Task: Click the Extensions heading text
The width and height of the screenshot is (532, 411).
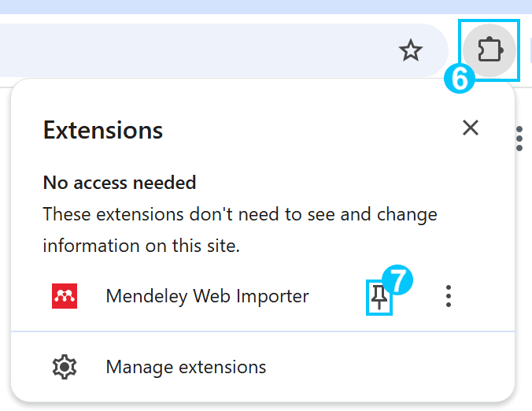Action: 103,130
